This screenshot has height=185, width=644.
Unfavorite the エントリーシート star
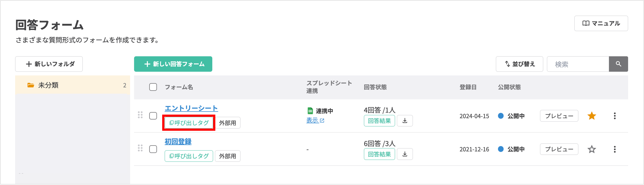(x=591, y=116)
